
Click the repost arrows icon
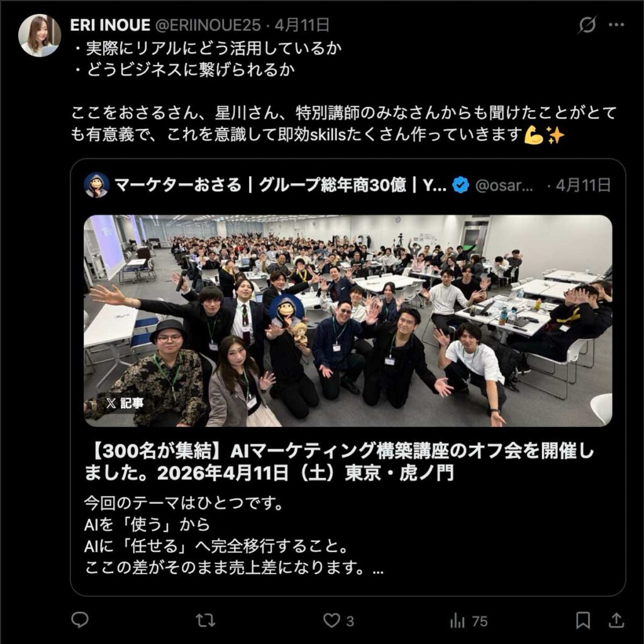coord(206,621)
